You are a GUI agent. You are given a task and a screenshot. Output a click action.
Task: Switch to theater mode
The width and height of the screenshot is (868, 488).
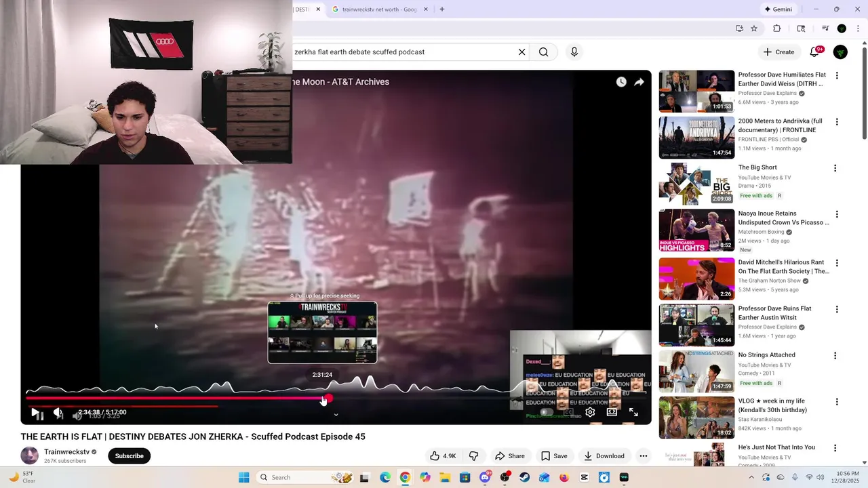[x=612, y=412]
